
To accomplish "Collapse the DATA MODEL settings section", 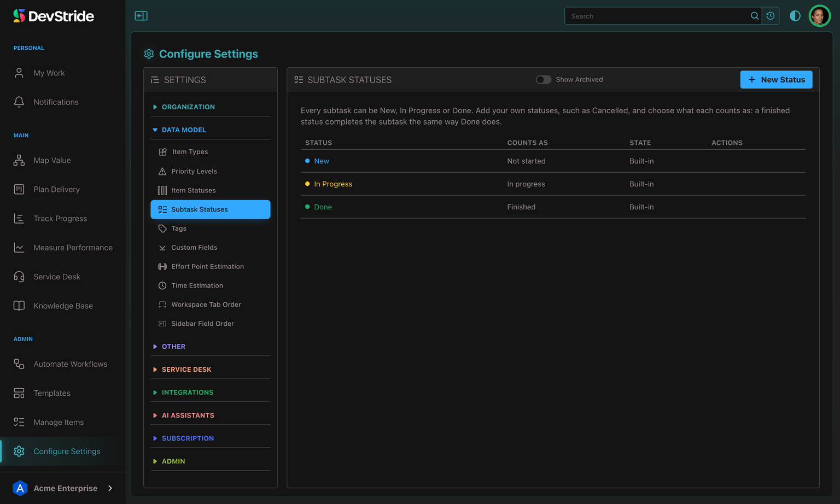I will click(x=211, y=130).
